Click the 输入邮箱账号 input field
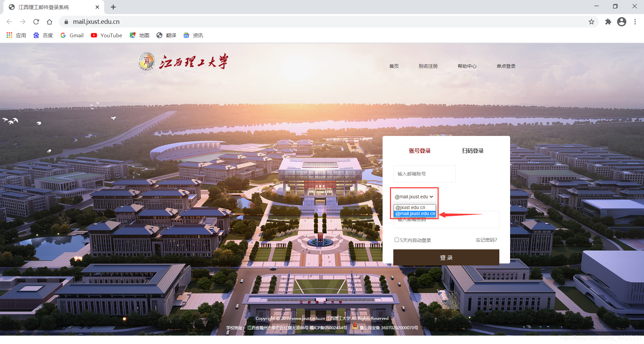 (424, 174)
